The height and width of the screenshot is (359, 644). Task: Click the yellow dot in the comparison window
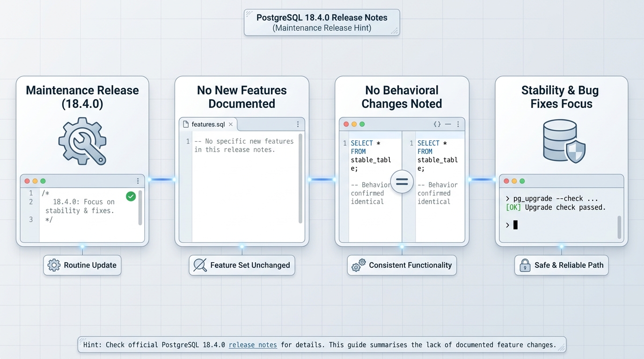[354, 124]
